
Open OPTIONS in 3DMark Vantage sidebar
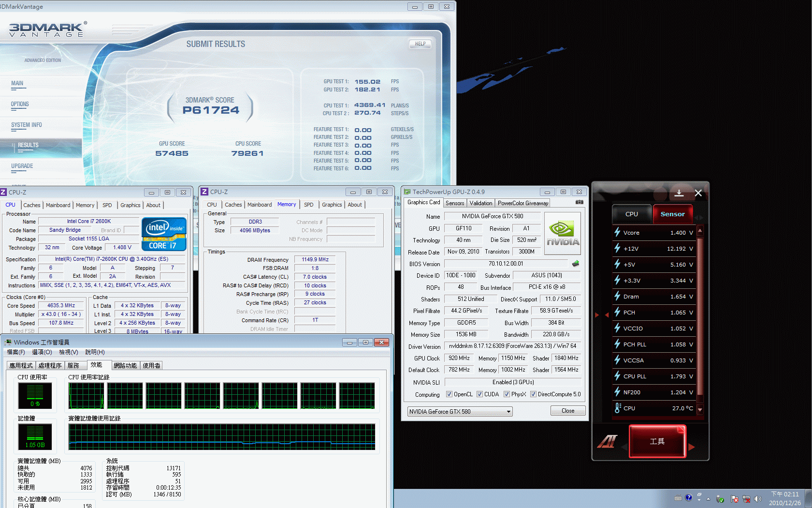(x=20, y=105)
